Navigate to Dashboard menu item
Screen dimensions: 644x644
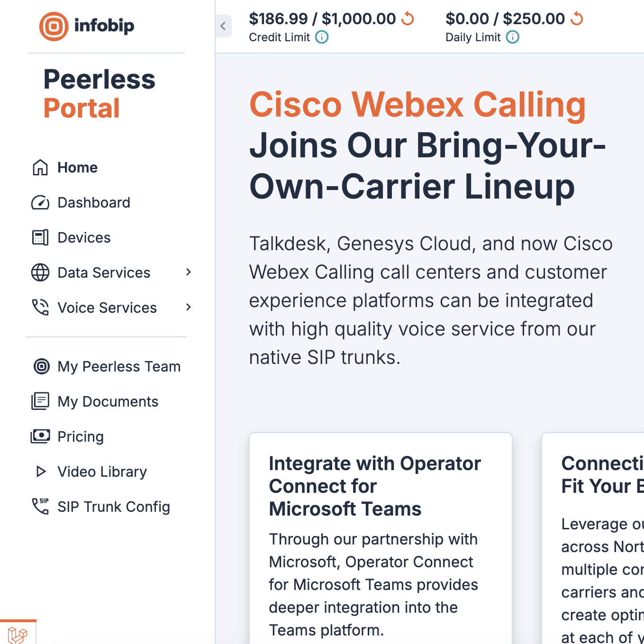click(93, 202)
